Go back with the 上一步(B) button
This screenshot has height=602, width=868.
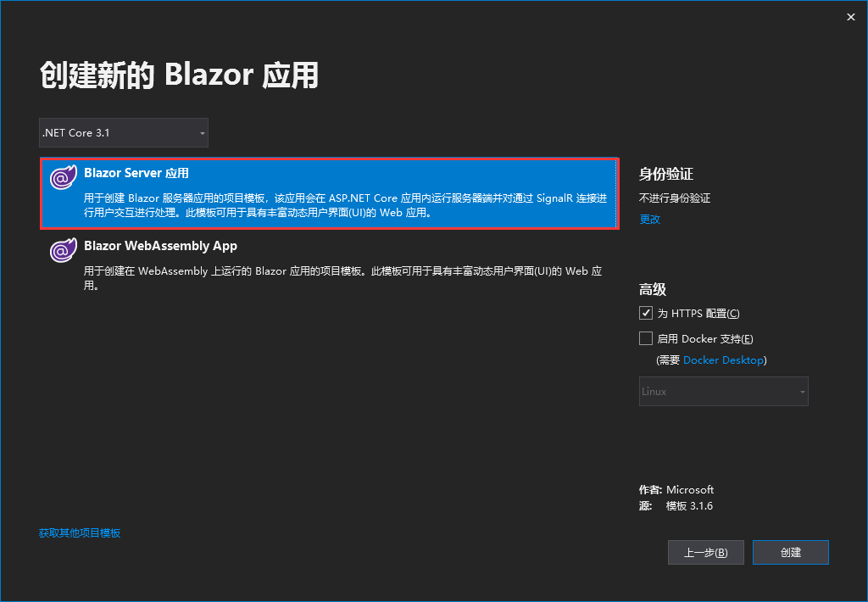(x=706, y=552)
